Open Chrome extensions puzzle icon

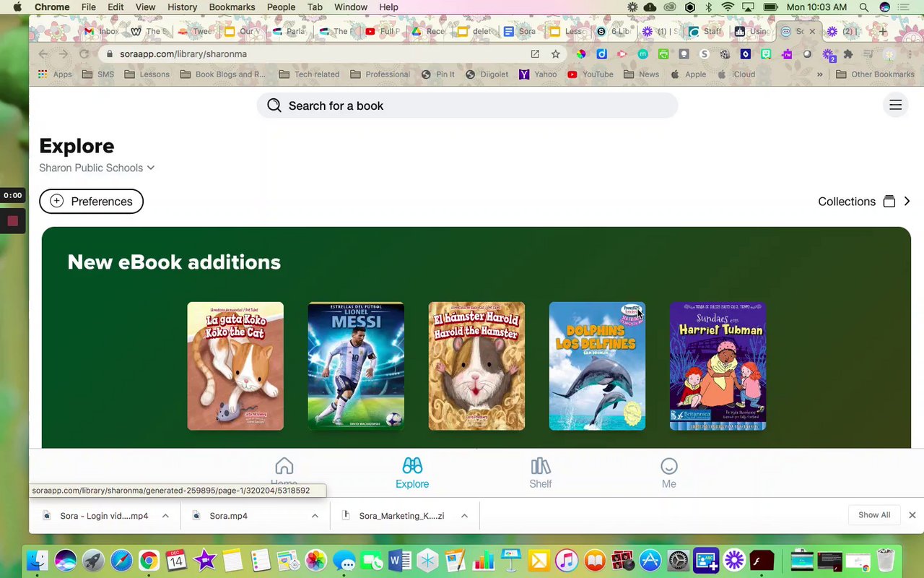click(x=848, y=54)
